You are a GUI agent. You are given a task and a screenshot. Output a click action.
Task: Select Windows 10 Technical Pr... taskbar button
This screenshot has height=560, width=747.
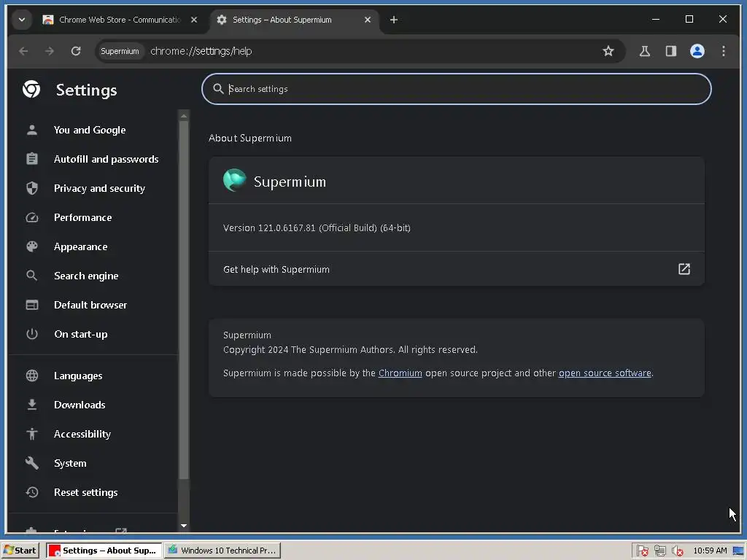click(222, 551)
